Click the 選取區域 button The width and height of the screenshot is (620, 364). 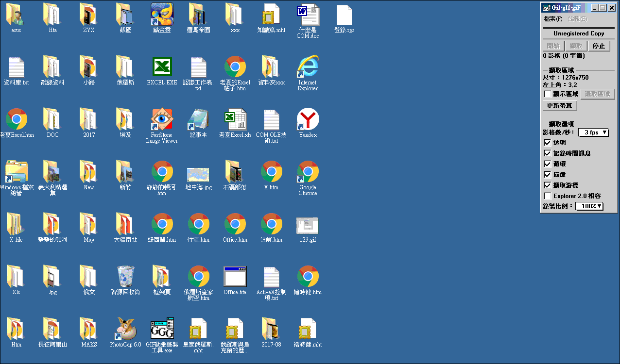(x=598, y=94)
